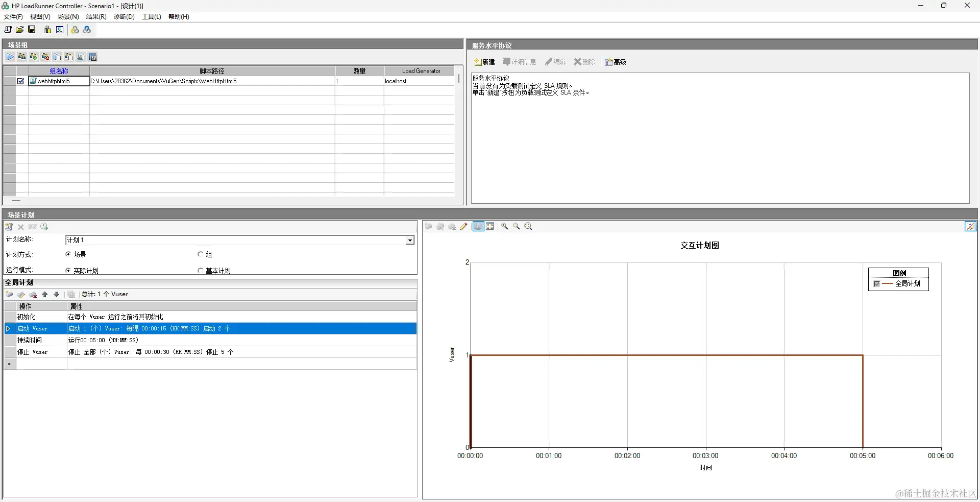The image size is (980, 502).
Task: Toggle the 全局计划 legend checkbox
Action: pyautogui.click(x=877, y=283)
